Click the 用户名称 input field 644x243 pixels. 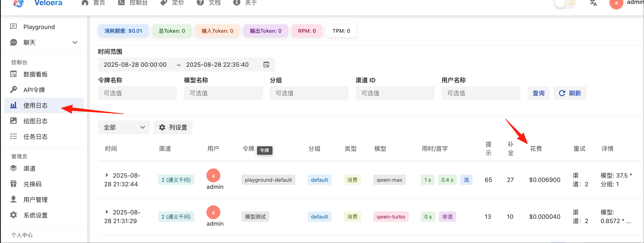pyautogui.click(x=481, y=93)
